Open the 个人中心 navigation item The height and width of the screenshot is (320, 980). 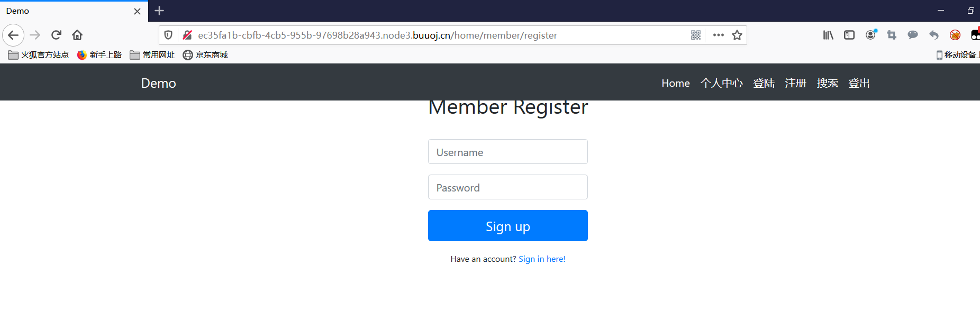coord(721,83)
